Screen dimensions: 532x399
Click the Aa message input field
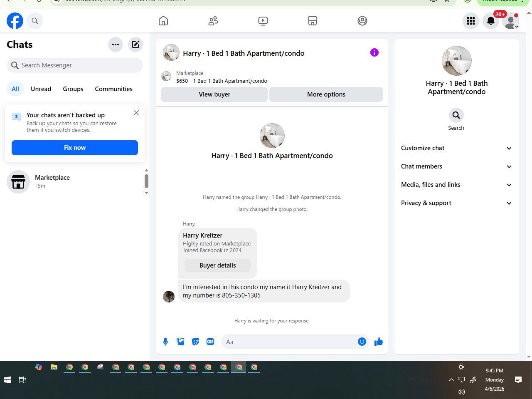pos(290,342)
